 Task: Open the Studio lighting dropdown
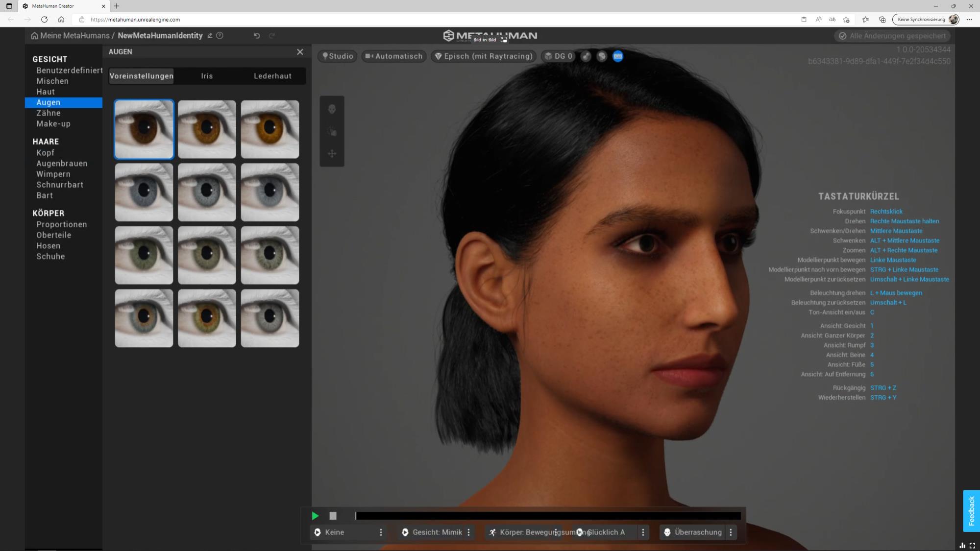click(x=338, y=56)
